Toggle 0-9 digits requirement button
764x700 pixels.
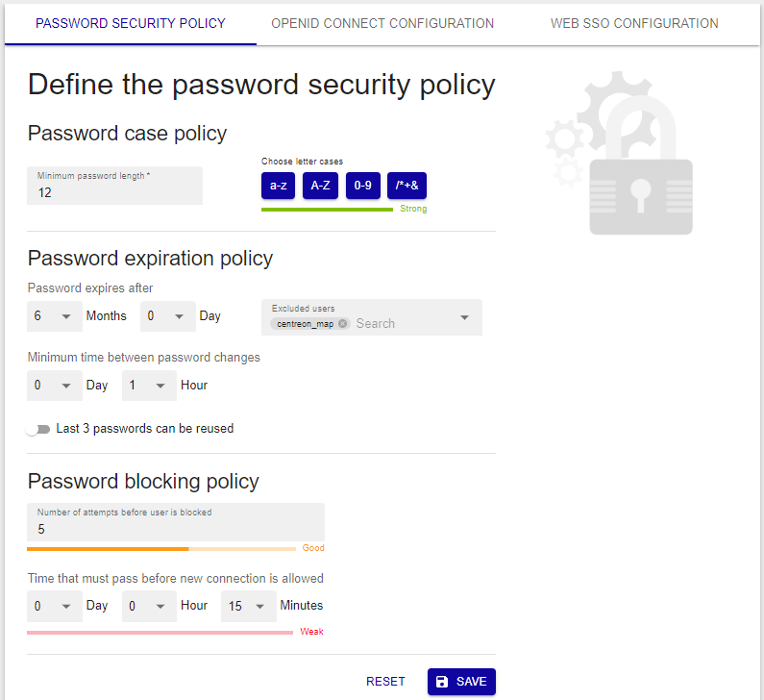[x=363, y=186]
